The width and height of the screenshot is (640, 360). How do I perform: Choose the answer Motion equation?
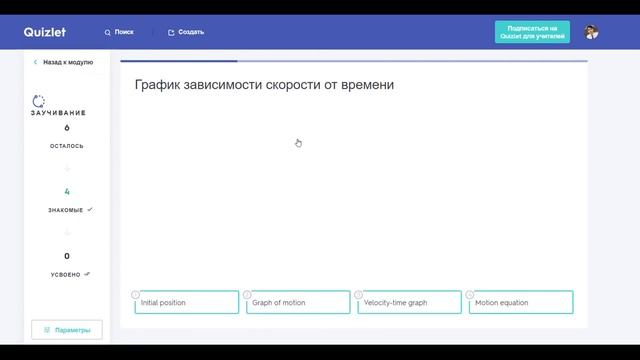click(521, 302)
